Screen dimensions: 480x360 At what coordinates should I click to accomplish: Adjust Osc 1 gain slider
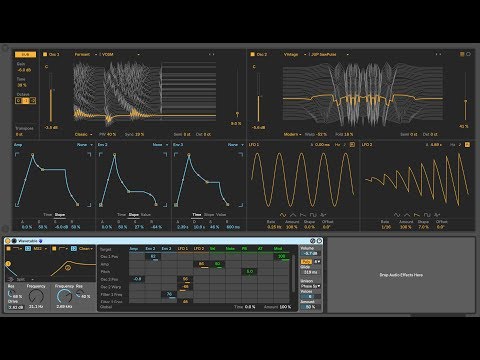[51, 97]
